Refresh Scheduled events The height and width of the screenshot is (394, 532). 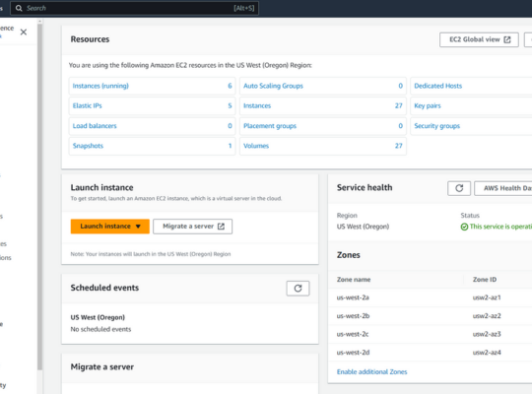tap(298, 289)
